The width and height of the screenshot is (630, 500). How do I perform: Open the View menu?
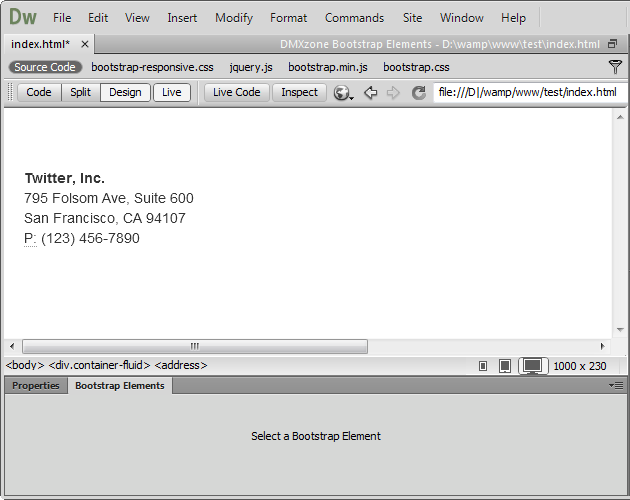[x=137, y=18]
